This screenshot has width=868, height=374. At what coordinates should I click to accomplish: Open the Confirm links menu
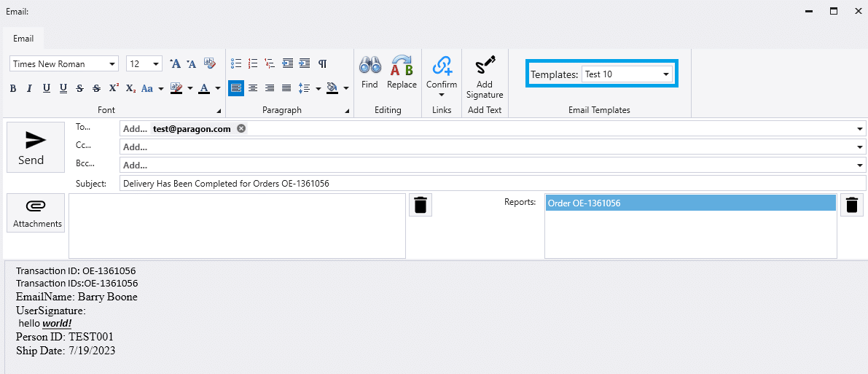tap(442, 77)
